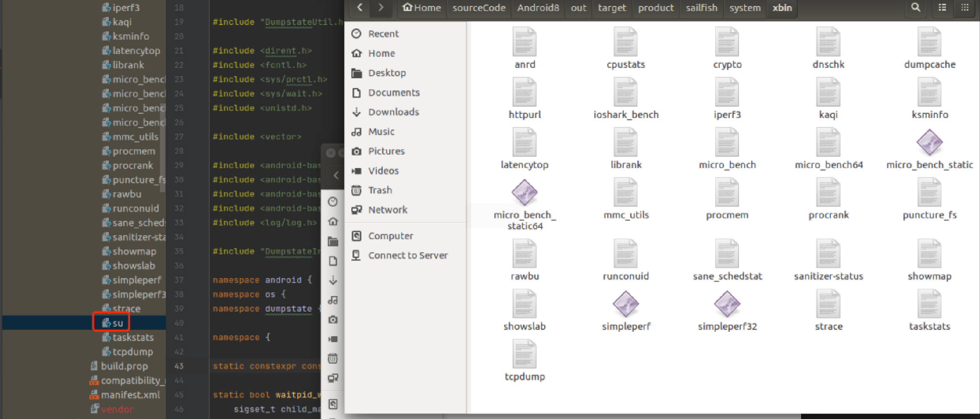Select the crypto file icon

727,41
